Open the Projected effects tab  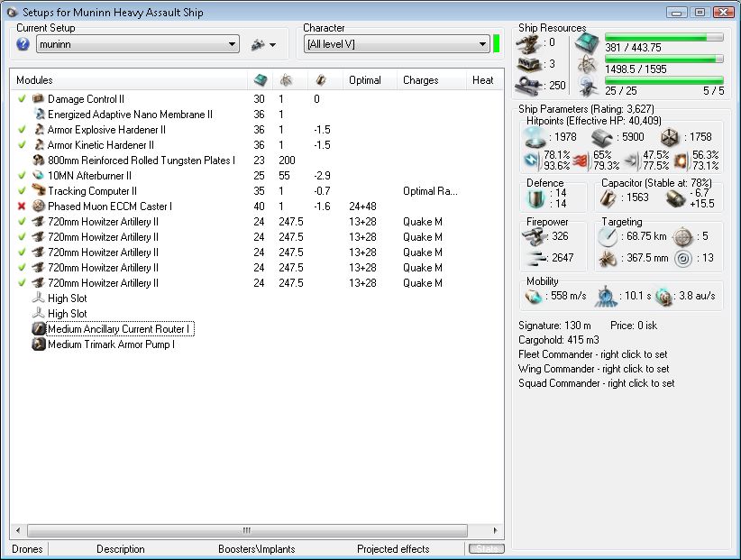point(393,548)
